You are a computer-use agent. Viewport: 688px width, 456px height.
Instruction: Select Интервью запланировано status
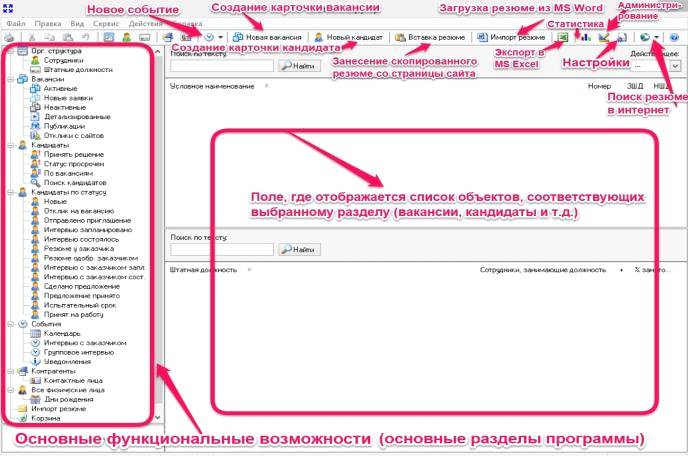[88, 230]
